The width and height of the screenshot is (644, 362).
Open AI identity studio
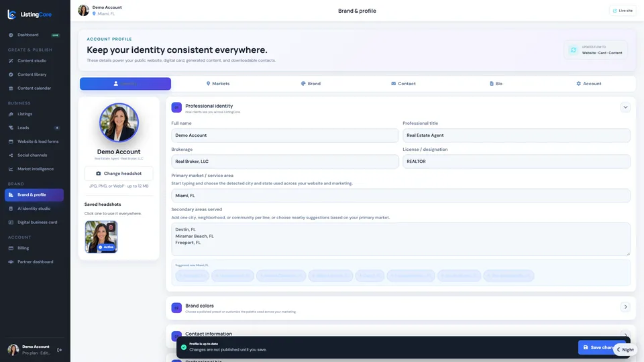pyautogui.click(x=34, y=208)
